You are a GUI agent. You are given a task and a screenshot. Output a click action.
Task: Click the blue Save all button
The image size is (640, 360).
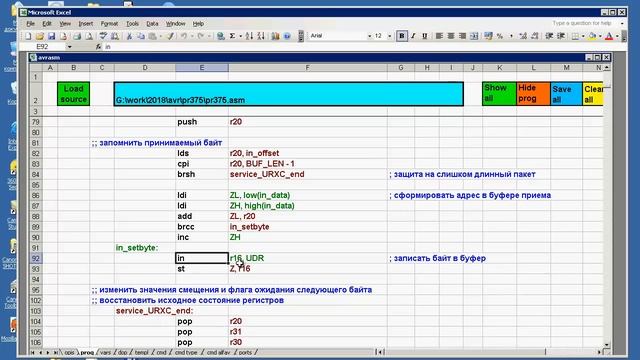pyautogui.click(x=566, y=94)
